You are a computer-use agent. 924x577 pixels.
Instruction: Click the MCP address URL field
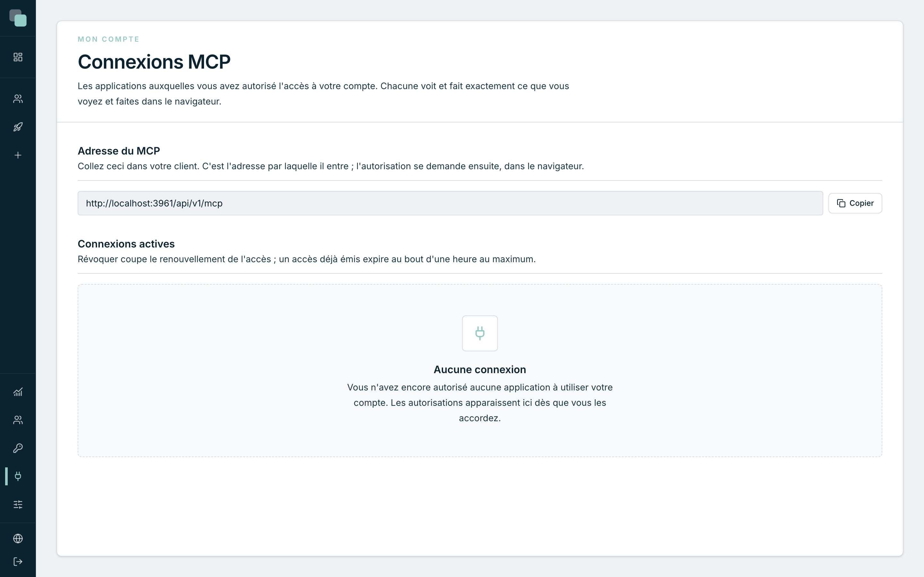(450, 203)
